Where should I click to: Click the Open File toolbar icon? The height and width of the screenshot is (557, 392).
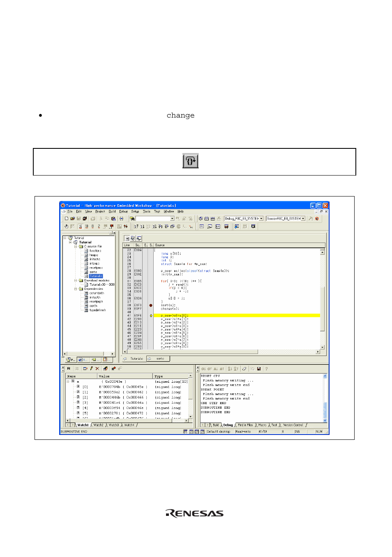pyautogui.click(x=73, y=219)
